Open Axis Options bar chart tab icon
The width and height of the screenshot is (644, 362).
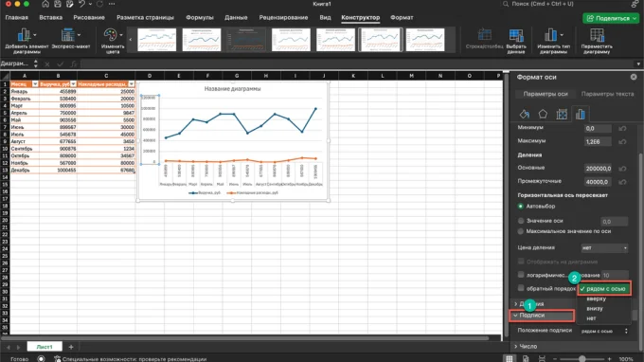[x=580, y=115]
